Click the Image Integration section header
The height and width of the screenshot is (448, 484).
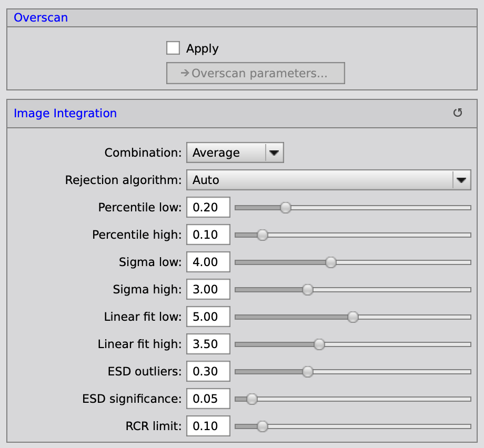coord(65,113)
